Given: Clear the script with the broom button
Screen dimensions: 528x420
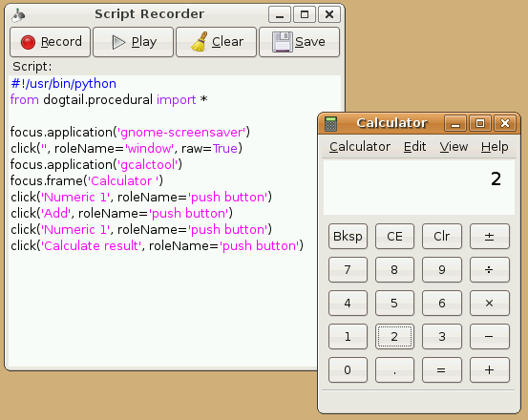Looking at the screenshot, I should [216, 42].
